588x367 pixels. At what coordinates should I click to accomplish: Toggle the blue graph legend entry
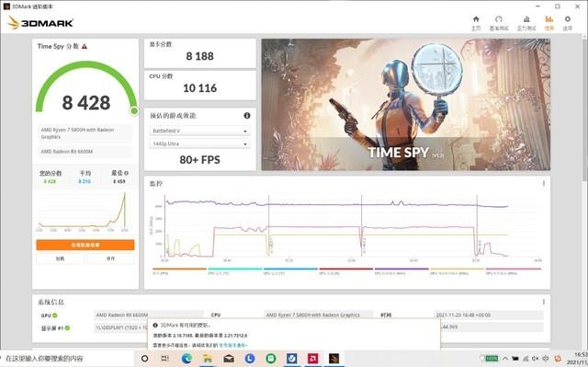tap(290, 271)
